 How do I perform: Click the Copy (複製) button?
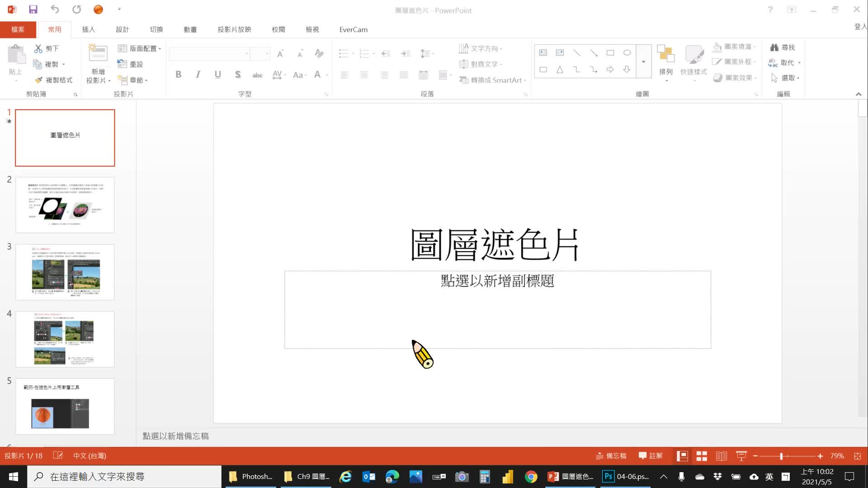click(x=46, y=64)
